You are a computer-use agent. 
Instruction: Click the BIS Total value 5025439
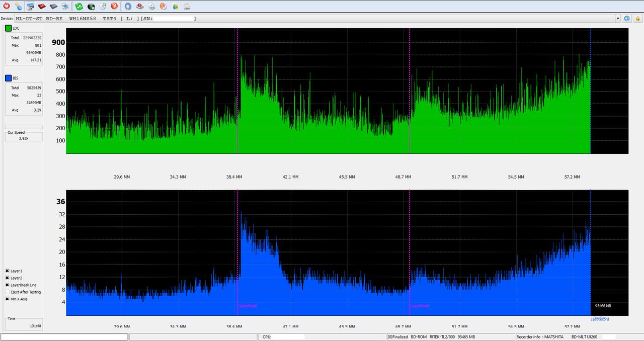pyautogui.click(x=34, y=88)
